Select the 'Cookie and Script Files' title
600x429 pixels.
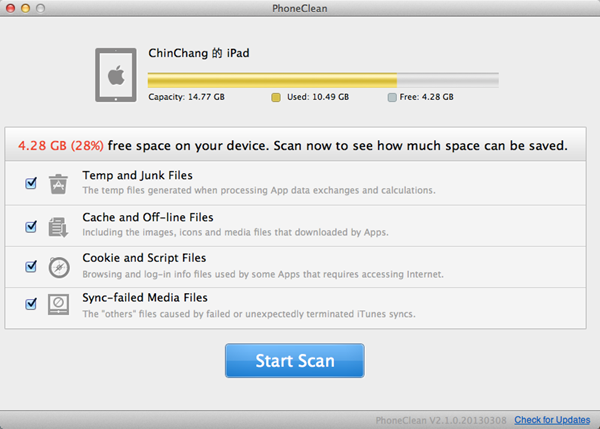[x=144, y=258]
